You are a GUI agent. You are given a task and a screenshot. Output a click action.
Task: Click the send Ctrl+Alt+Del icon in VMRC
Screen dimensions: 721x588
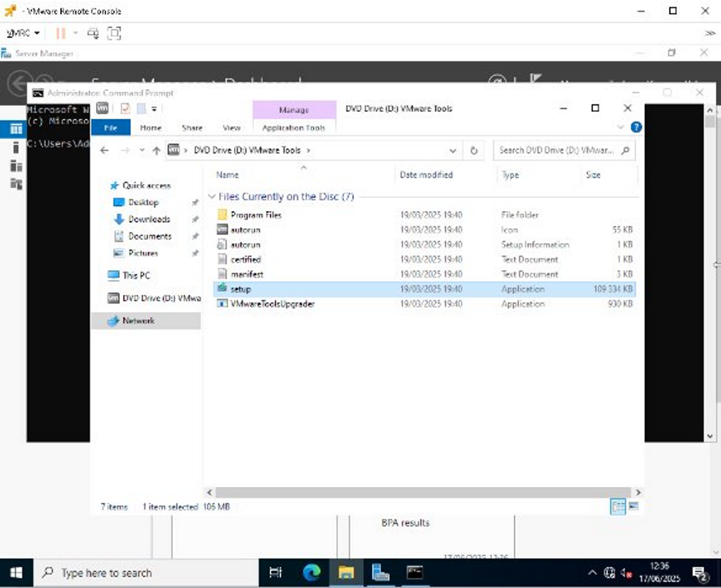(x=93, y=33)
